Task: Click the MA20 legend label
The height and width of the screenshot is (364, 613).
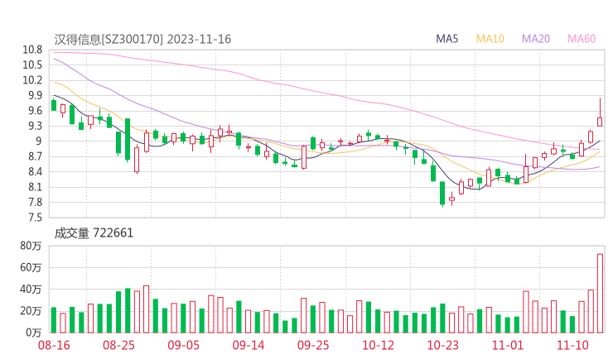Action: [536, 39]
